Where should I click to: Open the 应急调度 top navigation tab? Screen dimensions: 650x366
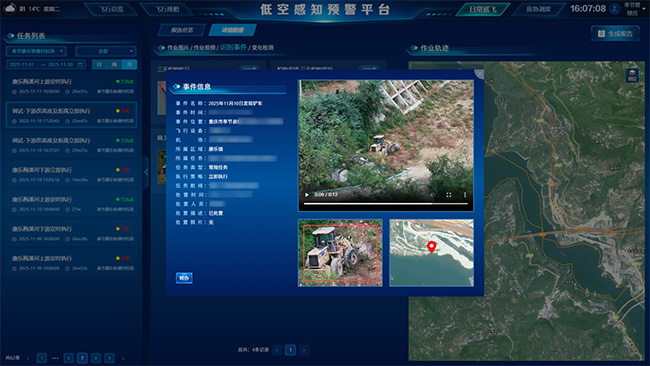[538, 9]
